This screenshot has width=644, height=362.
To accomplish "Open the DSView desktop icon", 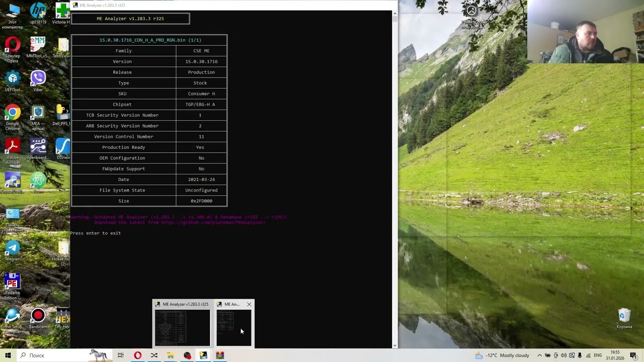I will pos(63,149).
